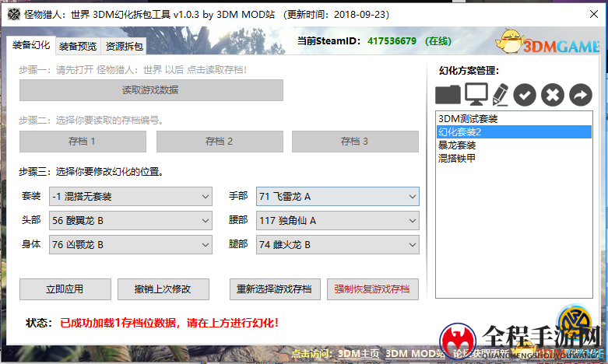
Task: Open the 头部 dropdown showing 酸翼龙 B
Action: 131,220
